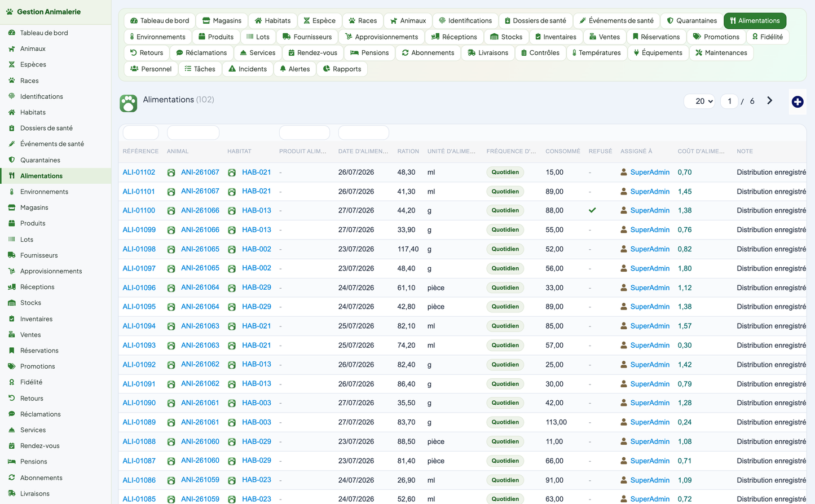Open the page size dropdown showing 20
815x504 pixels.
[699, 101]
